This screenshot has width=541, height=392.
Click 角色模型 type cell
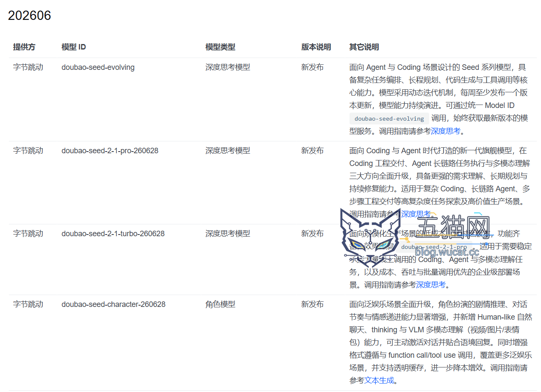click(x=220, y=304)
